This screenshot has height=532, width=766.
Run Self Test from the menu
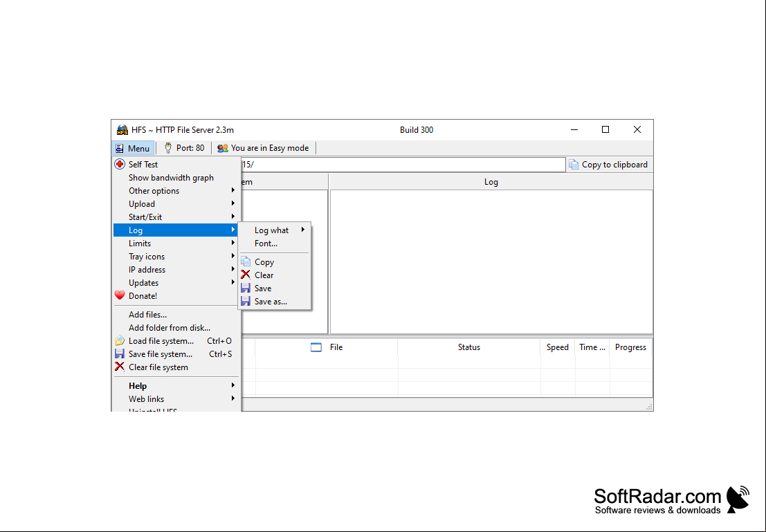tap(176, 164)
